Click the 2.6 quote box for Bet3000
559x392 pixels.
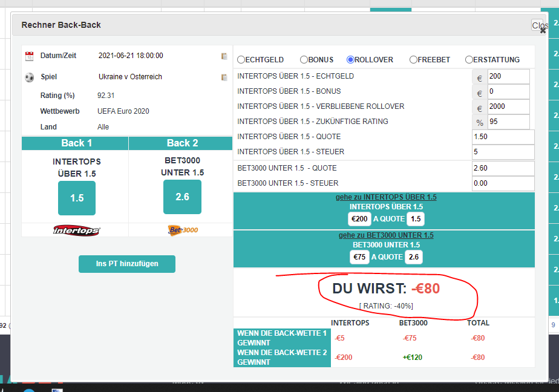pyautogui.click(x=414, y=257)
